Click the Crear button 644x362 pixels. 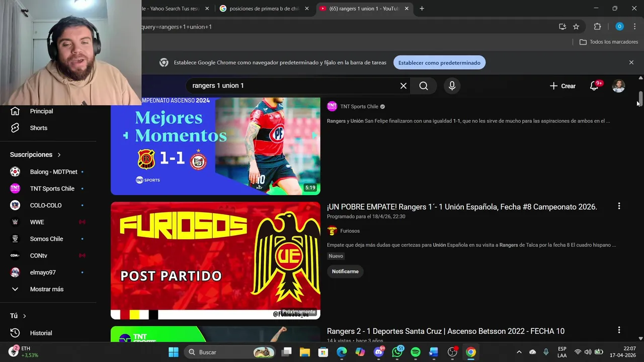pos(562,86)
